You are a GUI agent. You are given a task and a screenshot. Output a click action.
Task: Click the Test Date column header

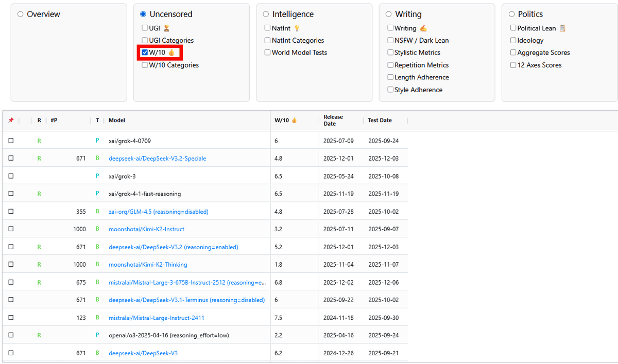(x=380, y=120)
